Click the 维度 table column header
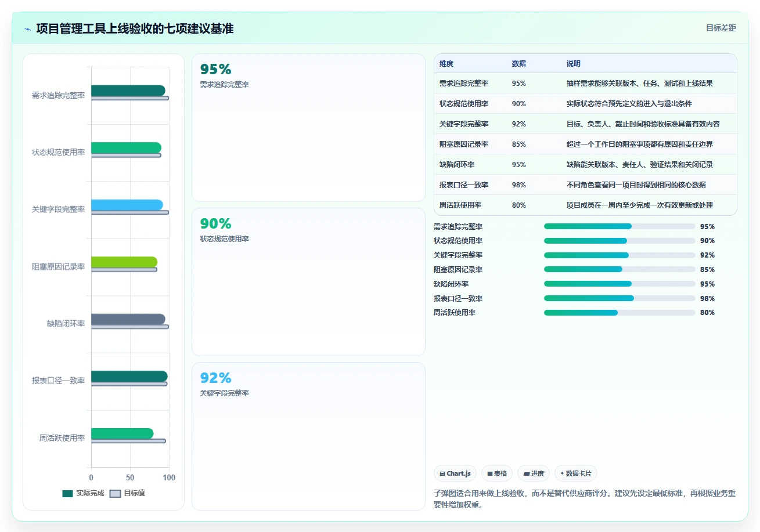The image size is (760, 532). pos(446,63)
